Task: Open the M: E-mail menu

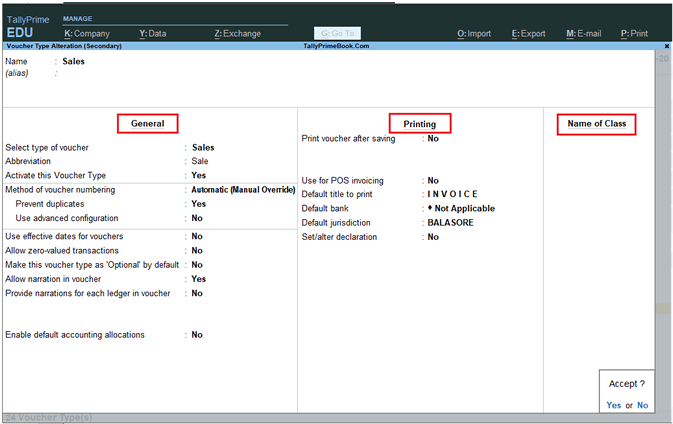Action: coord(584,33)
